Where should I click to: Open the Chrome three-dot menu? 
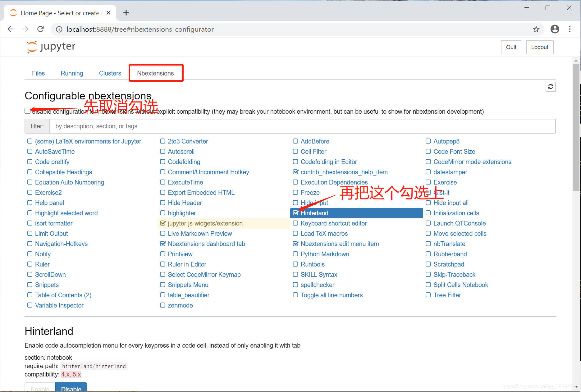(570, 29)
